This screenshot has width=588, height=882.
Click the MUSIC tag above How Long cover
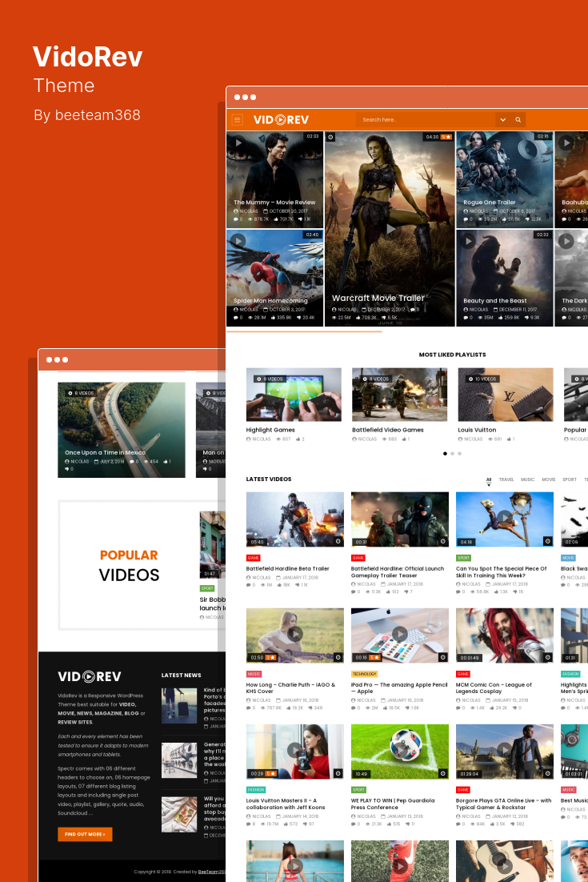(x=254, y=674)
